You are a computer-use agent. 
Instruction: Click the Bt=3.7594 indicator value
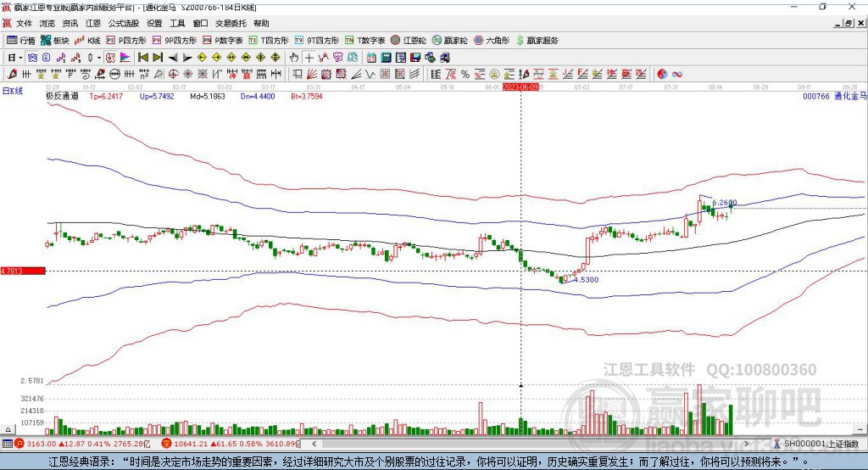pyautogui.click(x=307, y=96)
